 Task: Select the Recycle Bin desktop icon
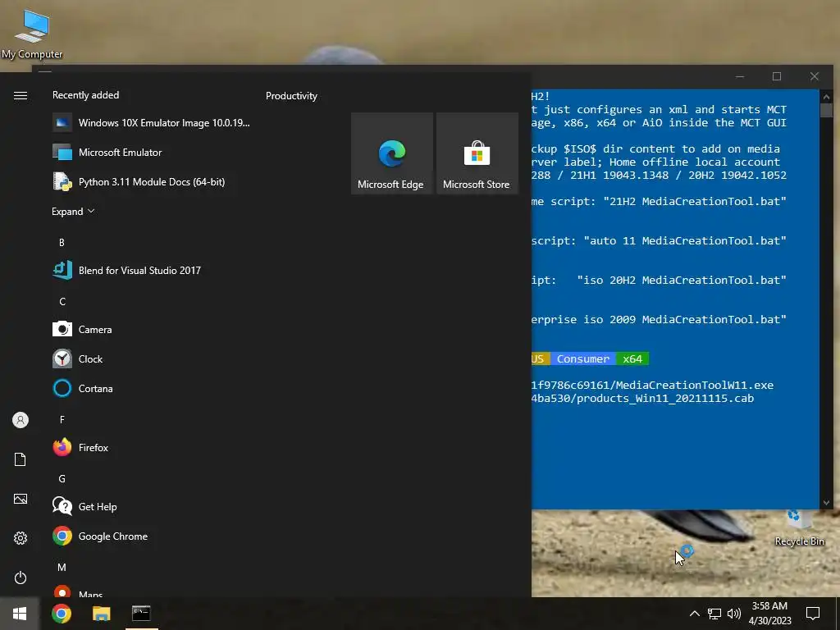pyautogui.click(x=799, y=528)
